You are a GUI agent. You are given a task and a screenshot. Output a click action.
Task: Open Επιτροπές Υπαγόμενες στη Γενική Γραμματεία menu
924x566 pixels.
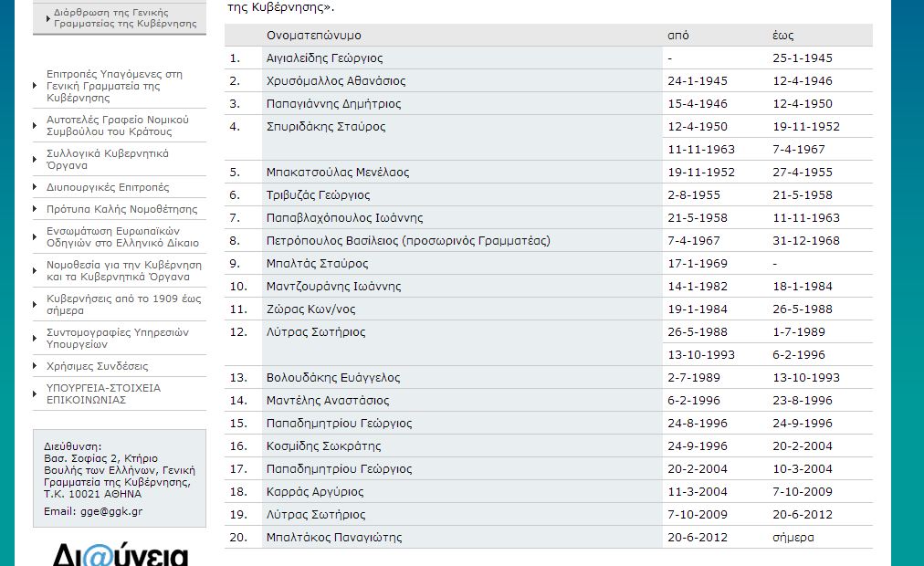(114, 86)
